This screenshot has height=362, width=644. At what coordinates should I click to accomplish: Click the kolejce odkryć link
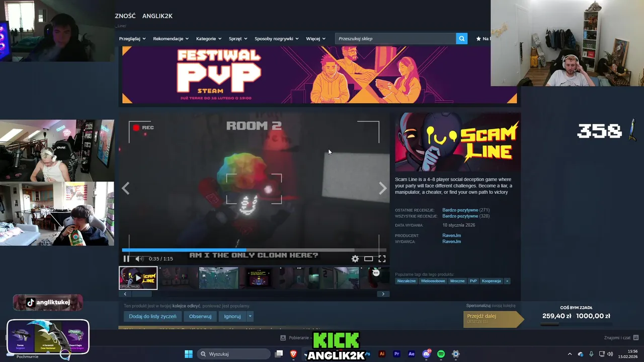click(186, 306)
